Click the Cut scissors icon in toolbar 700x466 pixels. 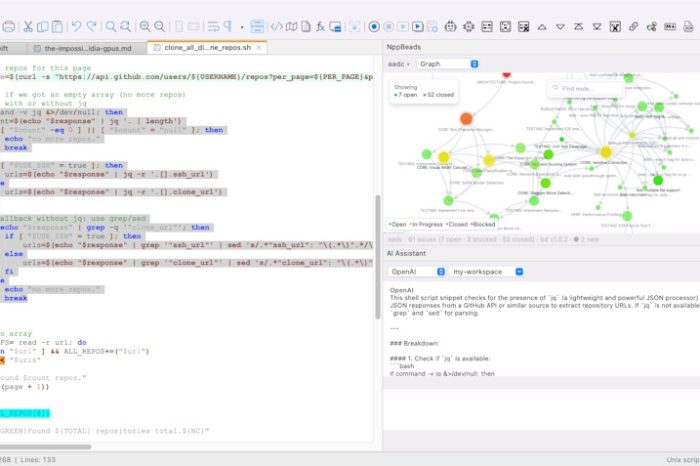point(29,26)
